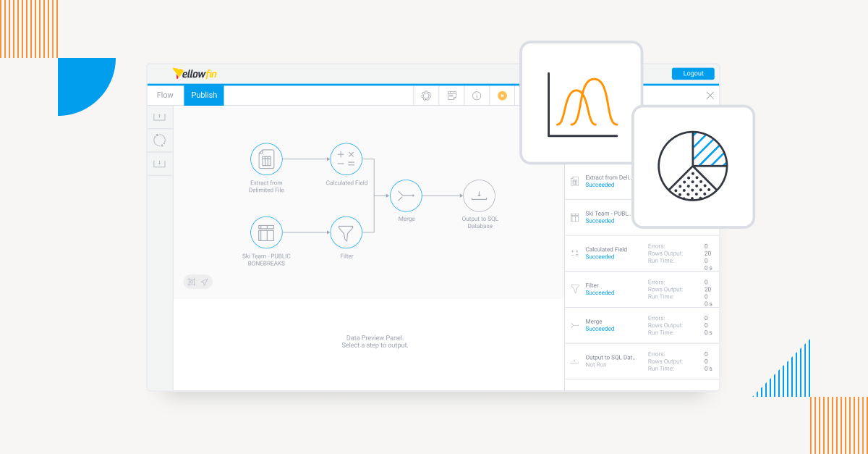Viewport: 868px width, 454px height.
Task: Click Succeeded link under Merge
Action: [600, 329]
